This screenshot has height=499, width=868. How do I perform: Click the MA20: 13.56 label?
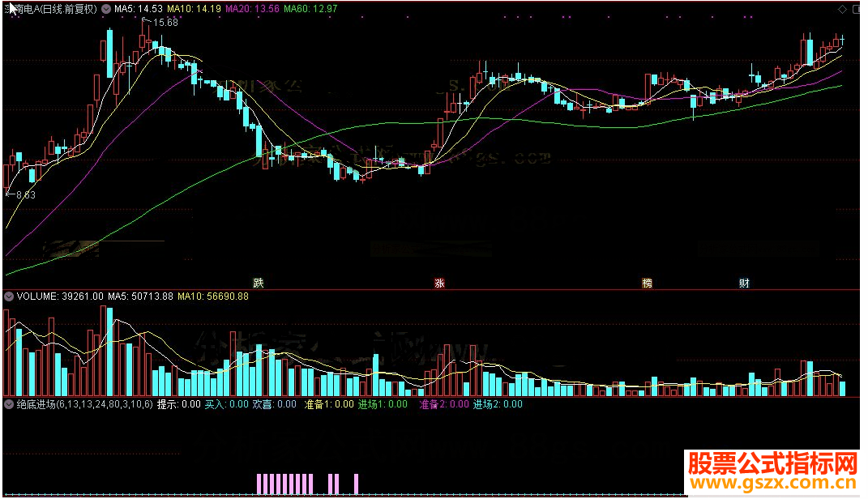click(252, 10)
